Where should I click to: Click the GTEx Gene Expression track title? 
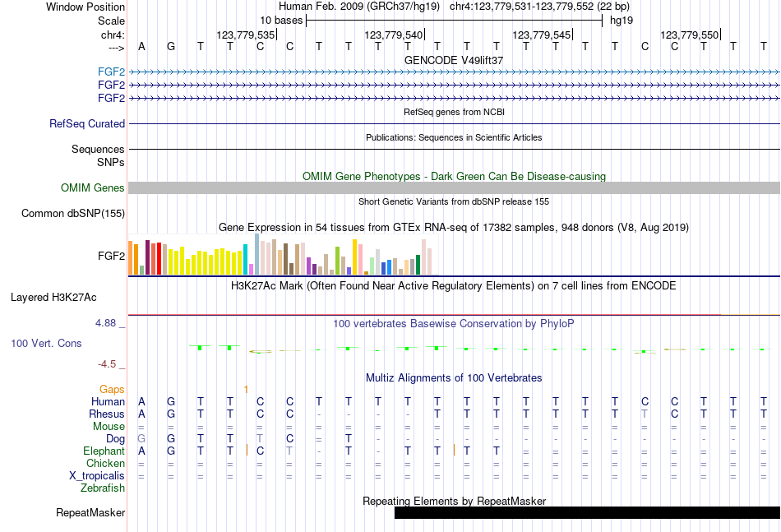pos(454,228)
